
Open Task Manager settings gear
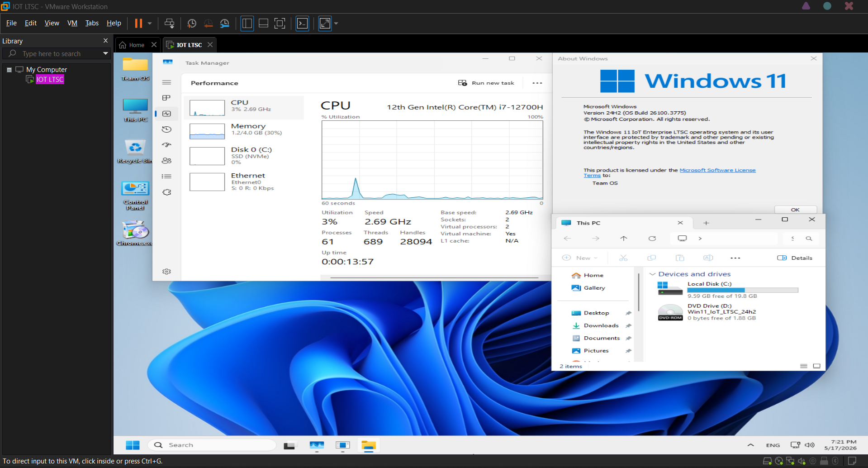166,272
